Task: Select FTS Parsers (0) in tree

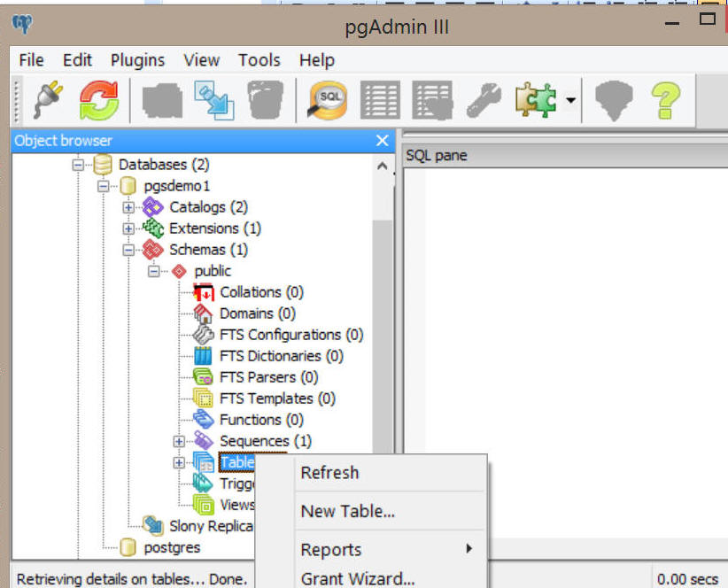Action: 269,377
